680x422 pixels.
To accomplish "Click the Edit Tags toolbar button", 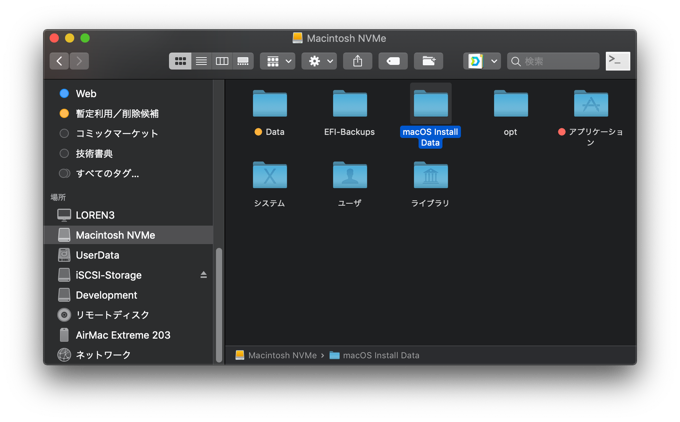I will pyautogui.click(x=393, y=61).
